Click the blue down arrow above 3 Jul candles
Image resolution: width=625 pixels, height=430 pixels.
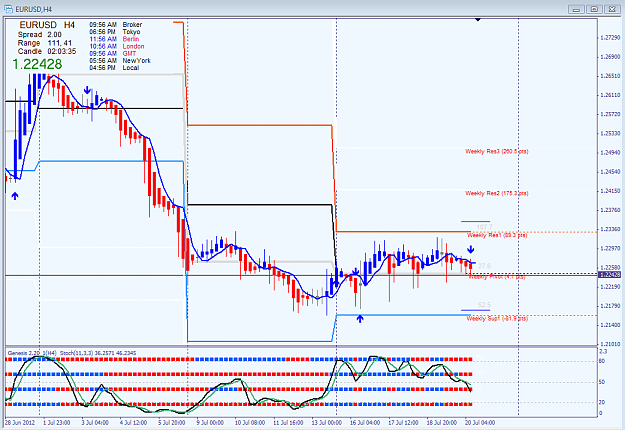tap(87, 90)
